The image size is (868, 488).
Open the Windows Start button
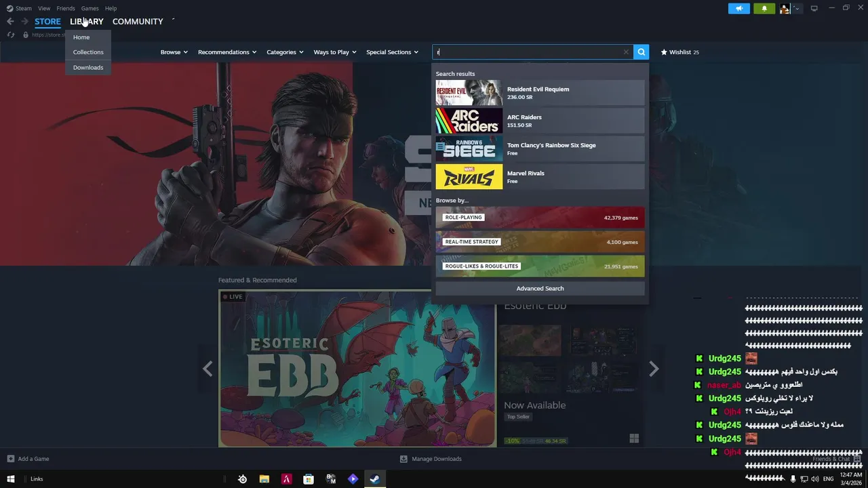(x=11, y=479)
